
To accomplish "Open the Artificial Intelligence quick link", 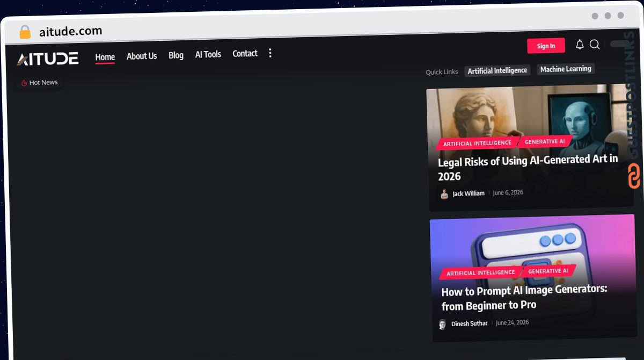I will coord(497,70).
